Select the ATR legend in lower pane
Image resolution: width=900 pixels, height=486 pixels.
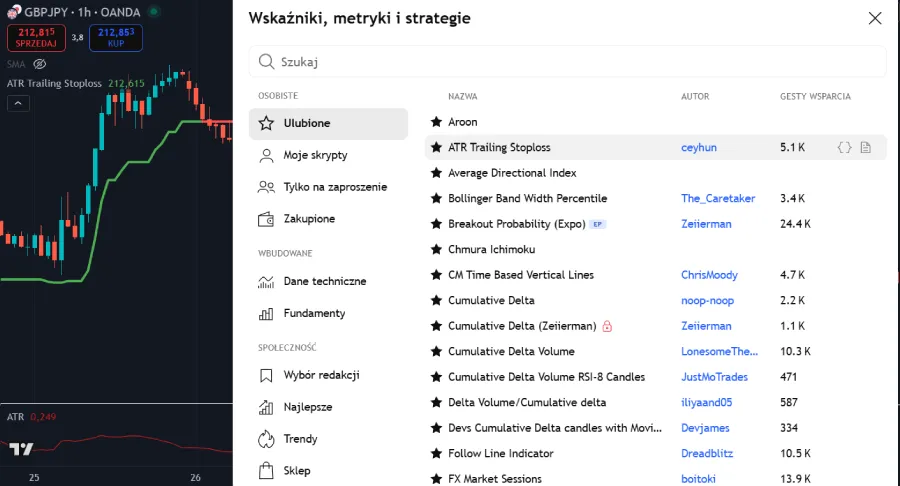pyautogui.click(x=15, y=417)
